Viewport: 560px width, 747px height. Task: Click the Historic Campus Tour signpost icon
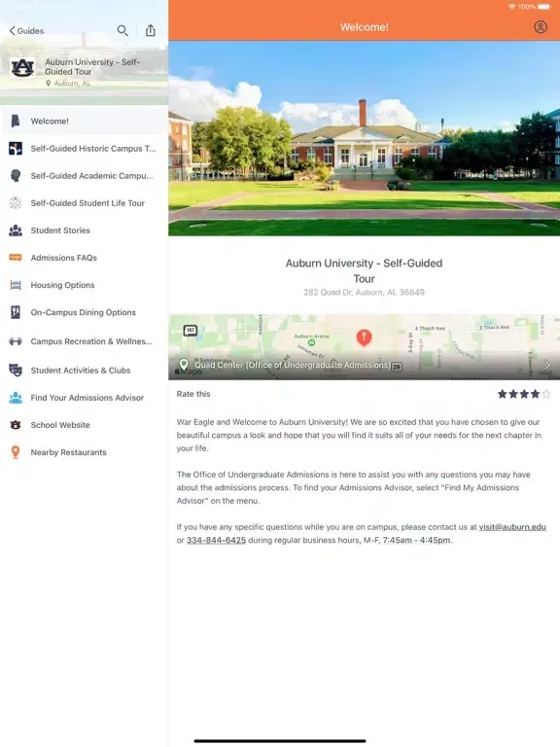coord(16,149)
